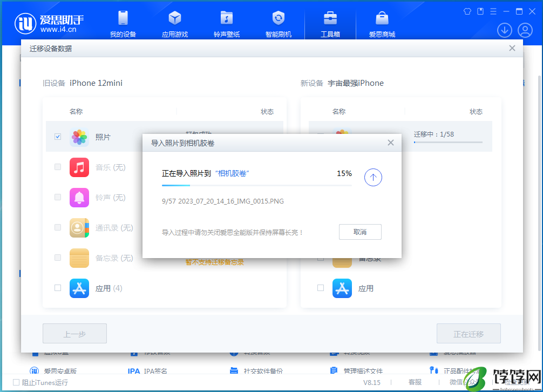The width and height of the screenshot is (543, 392).
Task: Click the feedback icon in title bar
Action: [x=480, y=11]
